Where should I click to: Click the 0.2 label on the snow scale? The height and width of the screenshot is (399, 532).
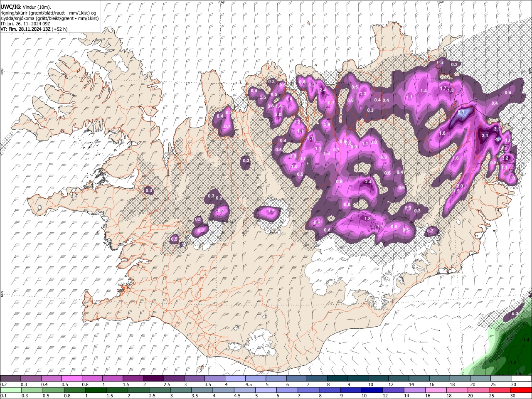coord(3,384)
